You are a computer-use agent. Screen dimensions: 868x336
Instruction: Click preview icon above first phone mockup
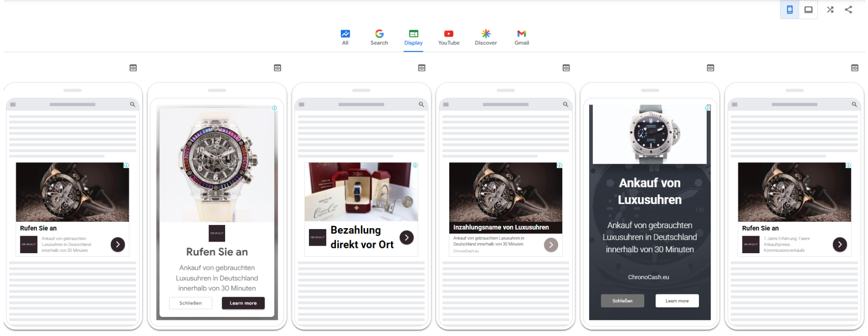[x=133, y=68]
